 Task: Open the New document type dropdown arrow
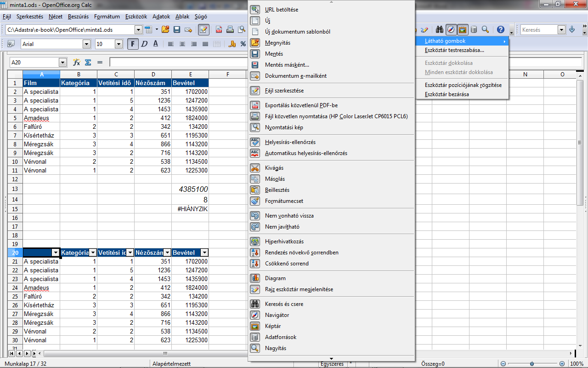(x=157, y=29)
